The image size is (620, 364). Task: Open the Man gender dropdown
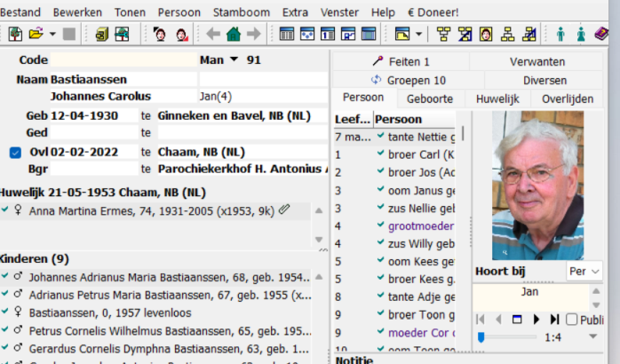[233, 60]
